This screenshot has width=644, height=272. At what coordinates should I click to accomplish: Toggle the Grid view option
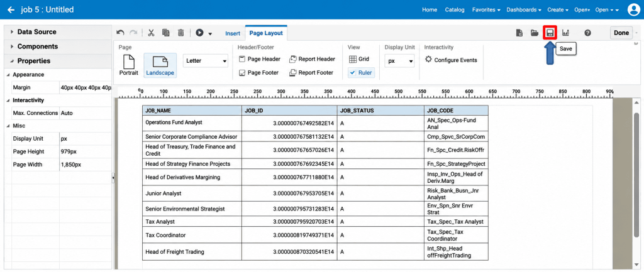[359, 59]
